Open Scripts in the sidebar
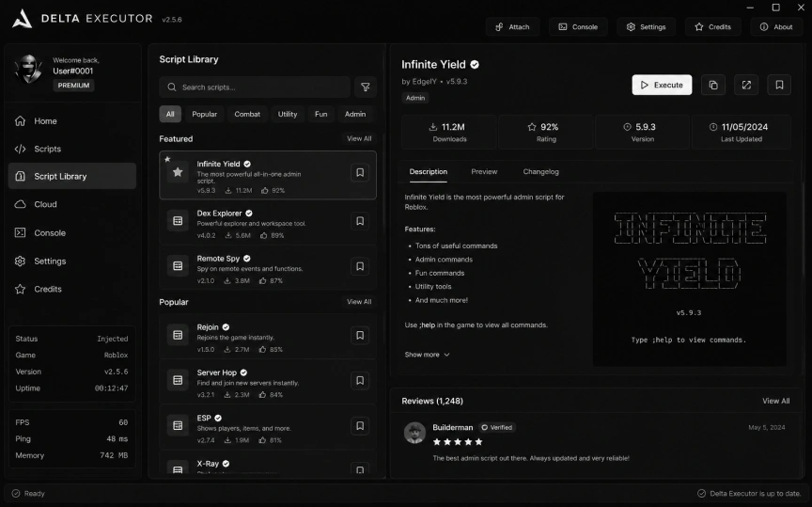The height and width of the screenshot is (507, 812). 72,149
